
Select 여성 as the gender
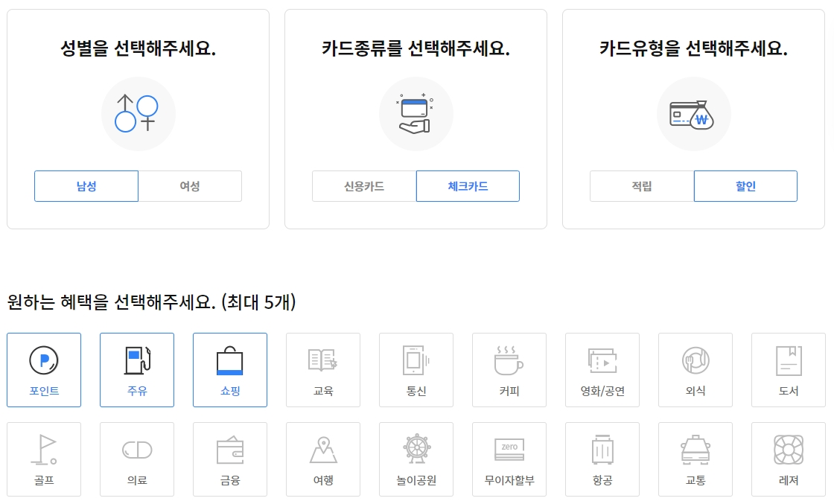click(190, 186)
